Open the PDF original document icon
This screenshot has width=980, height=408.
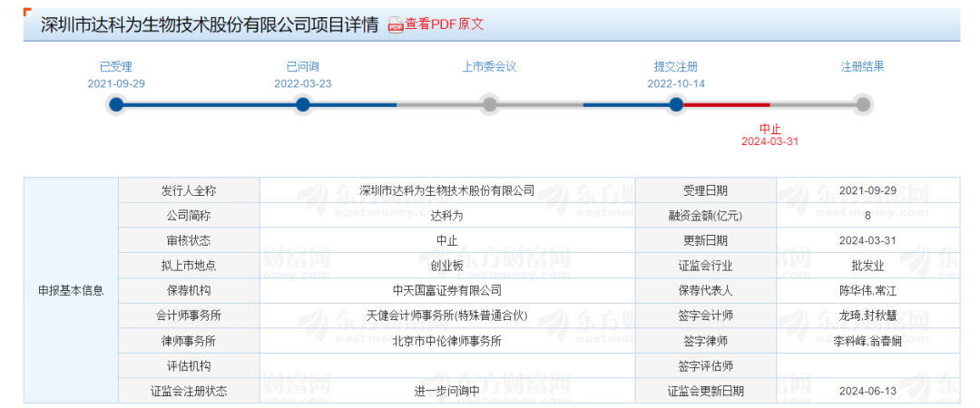point(396,25)
